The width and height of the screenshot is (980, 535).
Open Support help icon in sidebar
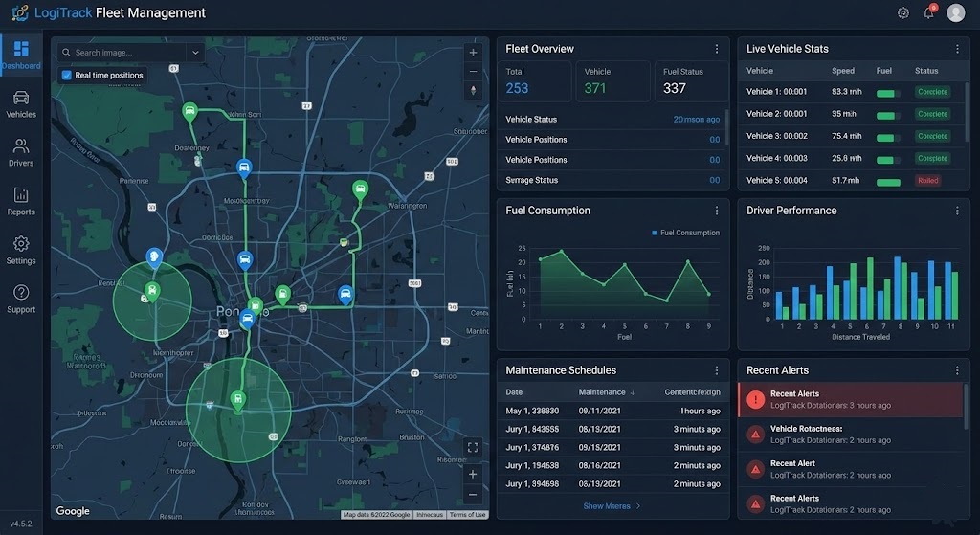pos(21,298)
